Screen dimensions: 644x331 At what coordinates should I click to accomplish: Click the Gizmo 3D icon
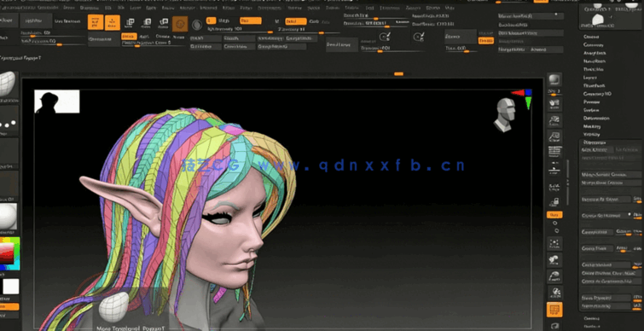pos(180,24)
